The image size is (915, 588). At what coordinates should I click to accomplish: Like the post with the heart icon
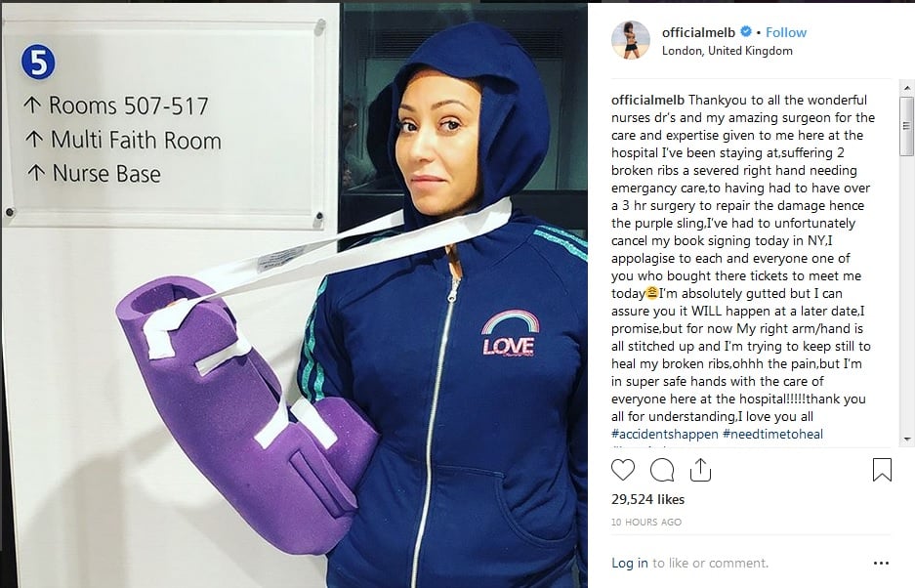(x=623, y=470)
